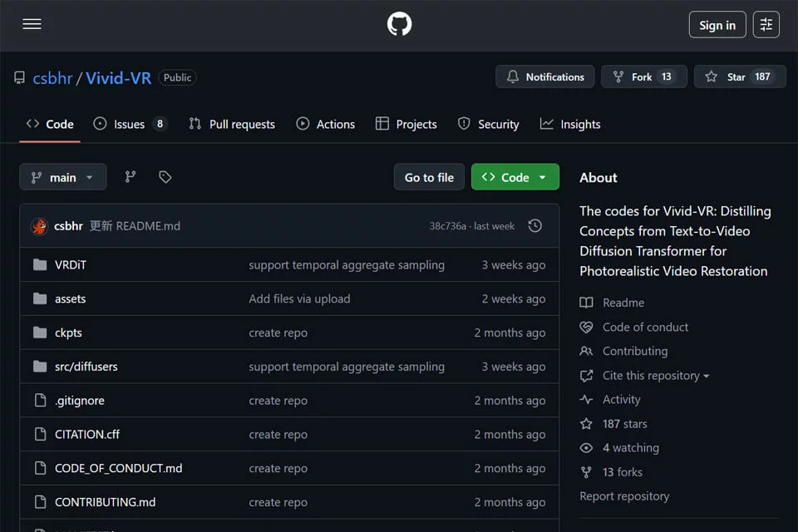View 187 stars link

625,424
